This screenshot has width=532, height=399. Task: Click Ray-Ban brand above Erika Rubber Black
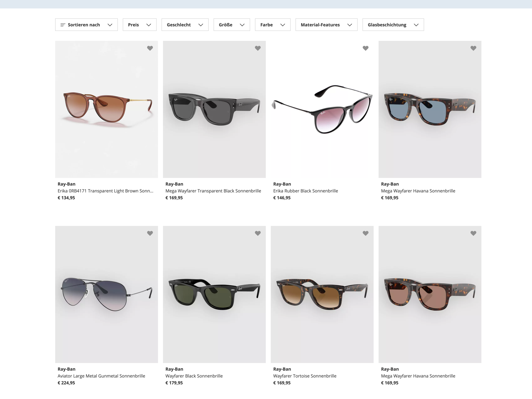282,184
